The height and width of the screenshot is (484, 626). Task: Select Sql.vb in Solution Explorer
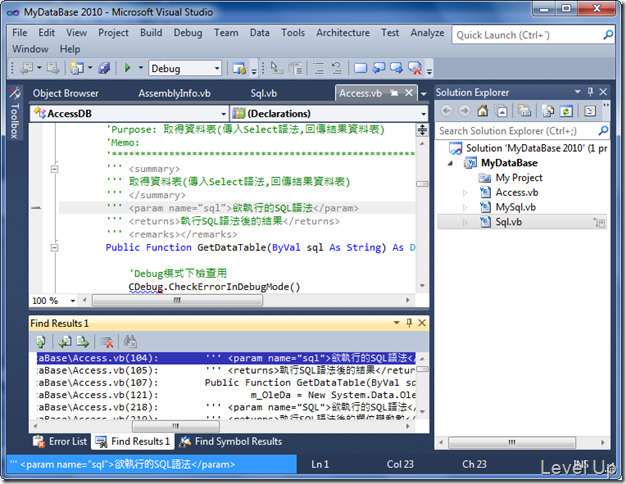(x=509, y=222)
